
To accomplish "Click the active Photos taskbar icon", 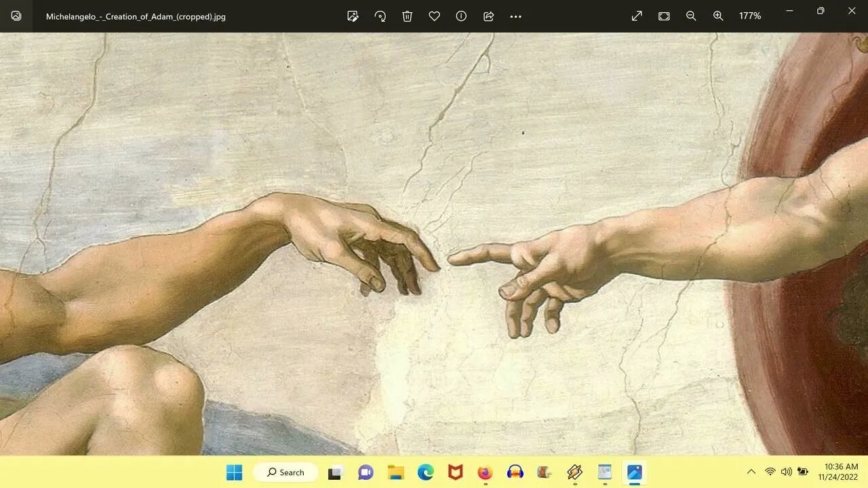I will pyautogui.click(x=634, y=472).
